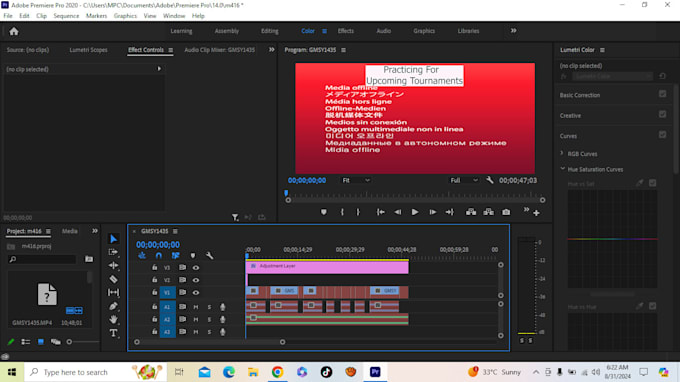The height and width of the screenshot is (382, 680).
Task: Step back one frame
Action: pos(398,212)
